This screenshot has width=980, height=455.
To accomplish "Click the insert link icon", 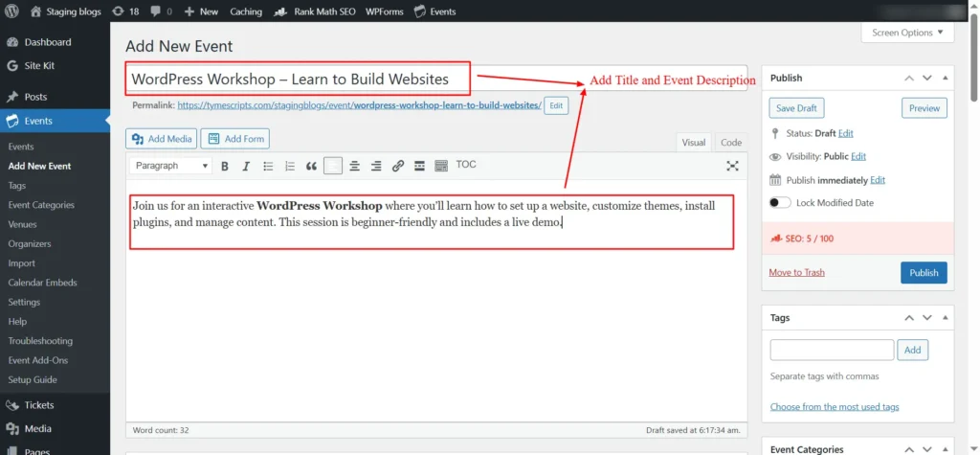I will [398, 166].
